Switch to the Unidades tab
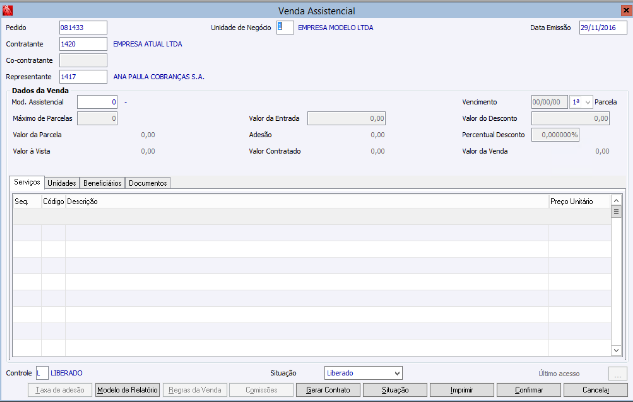Viewport: 633px width, 402px height. click(62, 183)
